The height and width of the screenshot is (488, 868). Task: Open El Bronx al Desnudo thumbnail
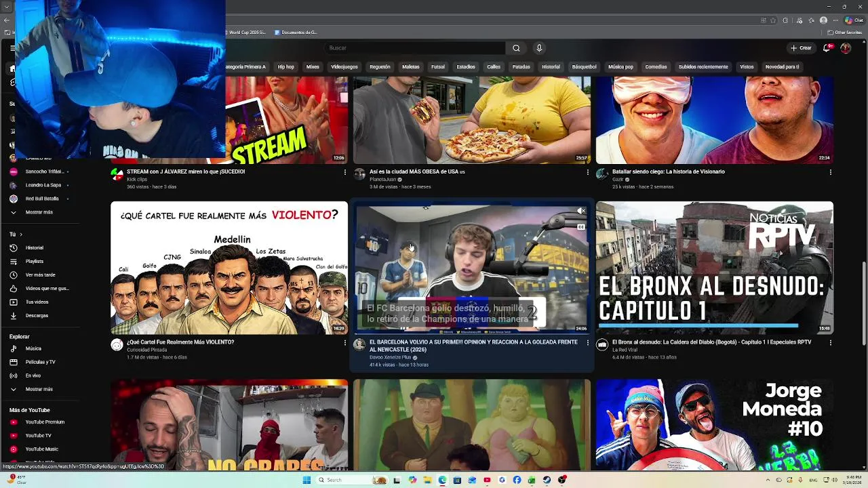(x=715, y=268)
